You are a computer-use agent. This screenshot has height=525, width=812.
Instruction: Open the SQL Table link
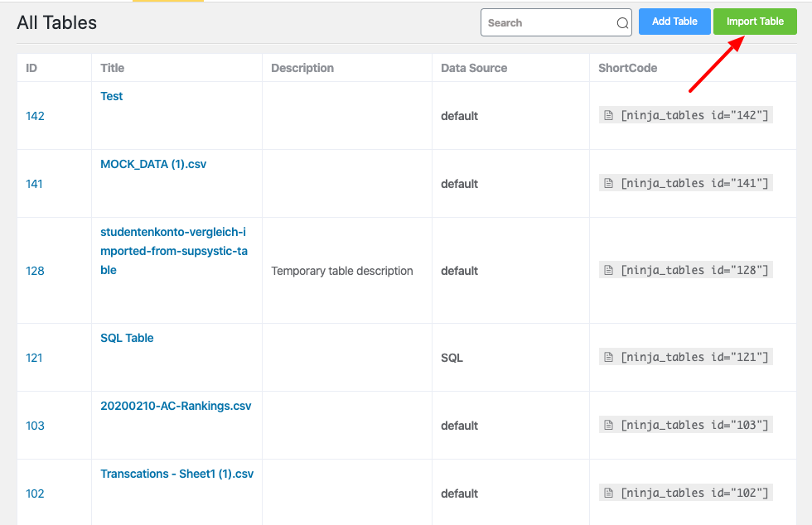coord(127,338)
